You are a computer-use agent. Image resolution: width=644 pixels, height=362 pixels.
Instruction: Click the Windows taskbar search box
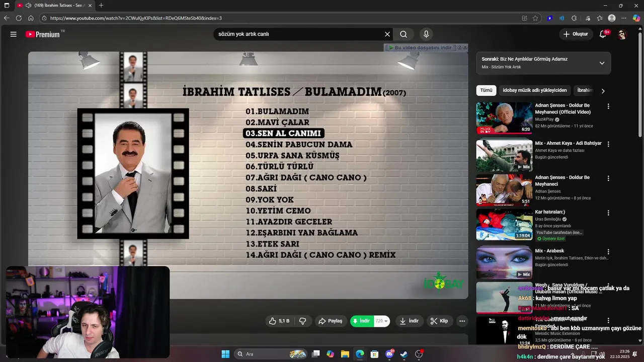click(x=271, y=354)
